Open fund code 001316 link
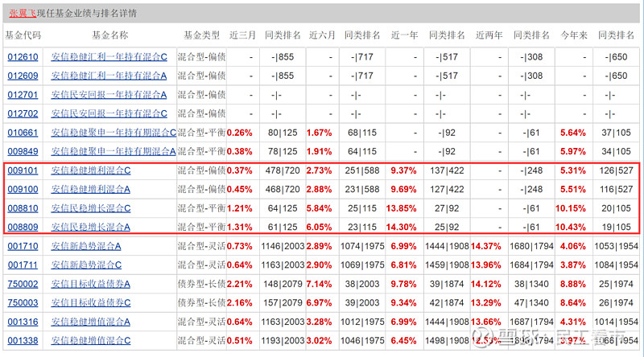The height and width of the screenshot is (357, 644). pos(23,322)
